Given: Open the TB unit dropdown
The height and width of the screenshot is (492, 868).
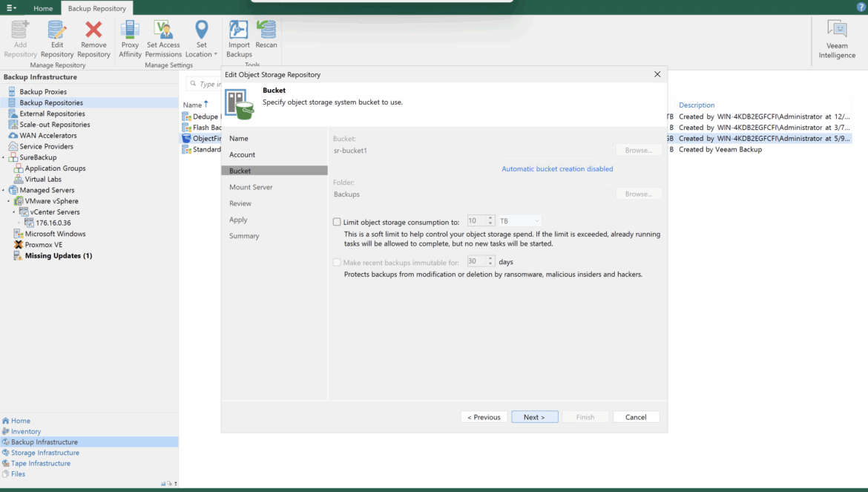Looking at the screenshot, I should click(x=520, y=221).
